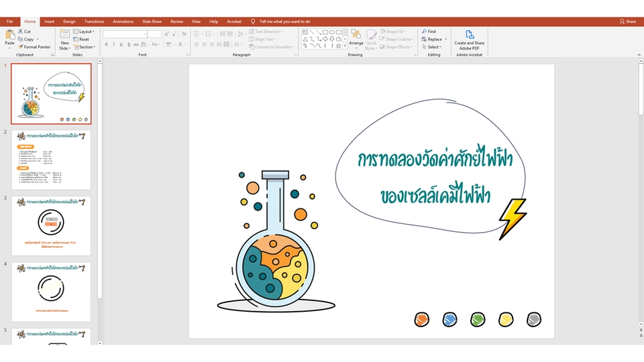
Task: Select the star shape in gallery
Action: 338,46
